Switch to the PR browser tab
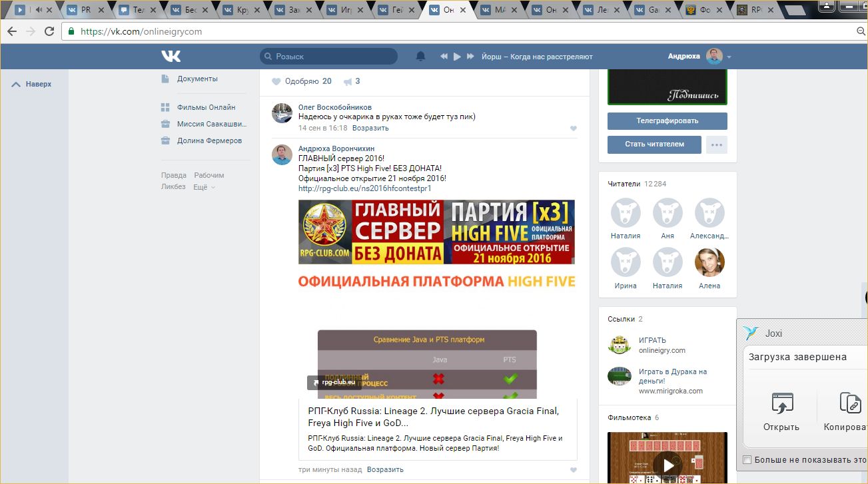Viewport: 868px width, 484px height. pyautogui.click(x=85, y=10)
